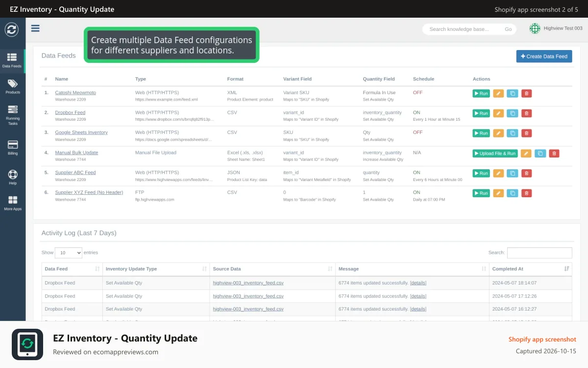Delete the Manual Bulk Update feed
The width and height of the screenshot is (588, 368).
554,154
